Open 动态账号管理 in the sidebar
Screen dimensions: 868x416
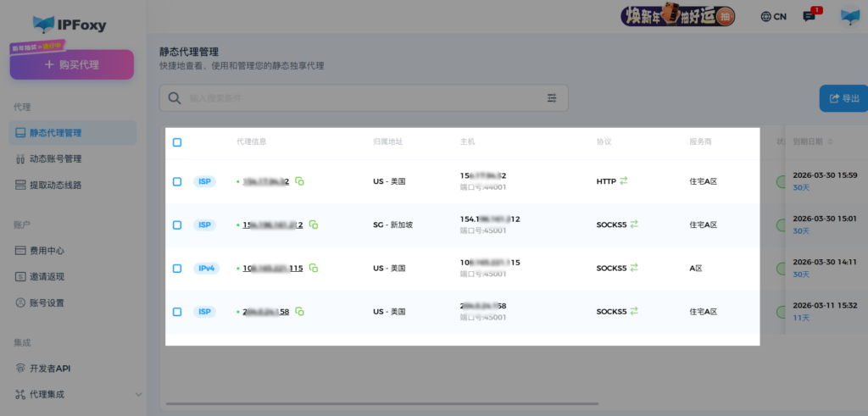point(67,158)
